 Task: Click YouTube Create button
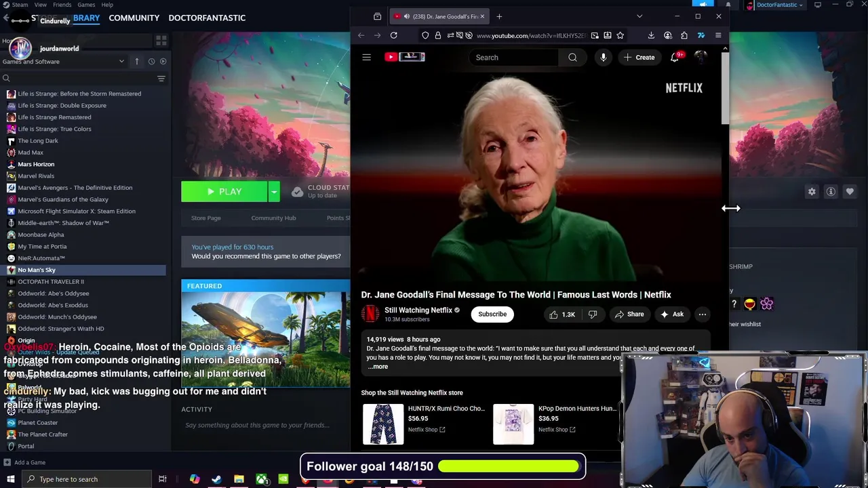click(639, 58)
